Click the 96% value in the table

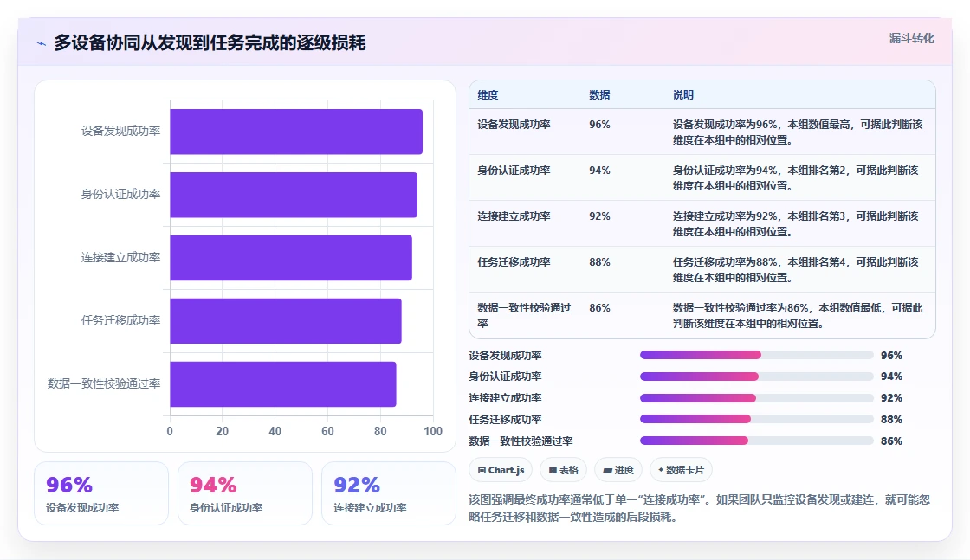point(599,125)
